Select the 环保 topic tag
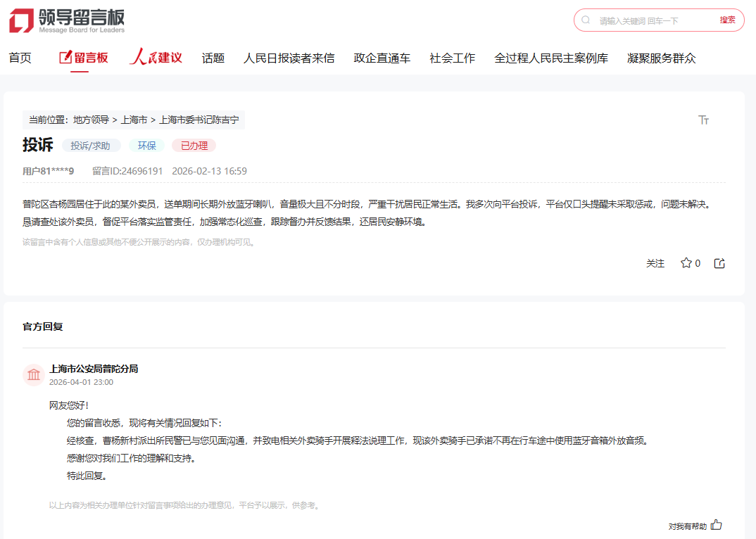Image resolution: width=756 pixels, height=539 pixels. [x=147, y=145]
